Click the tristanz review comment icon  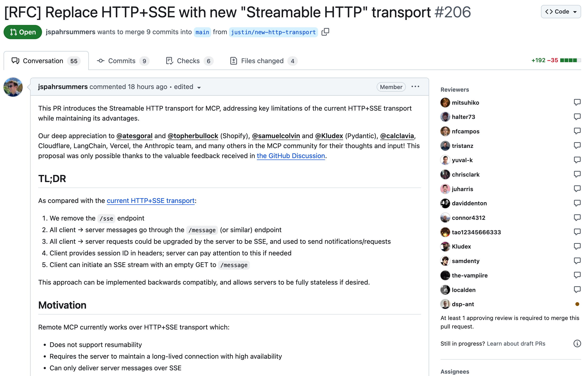pos(577,146)
